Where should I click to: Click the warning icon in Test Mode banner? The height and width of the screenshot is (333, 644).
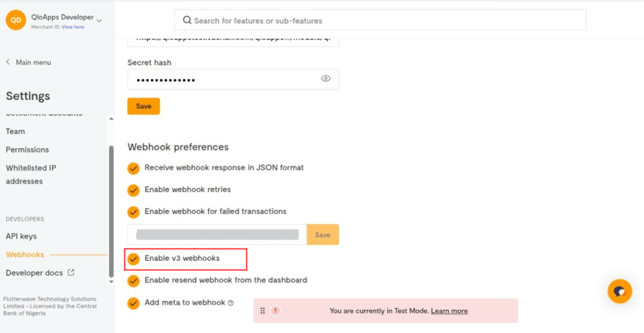pos(275,310)
